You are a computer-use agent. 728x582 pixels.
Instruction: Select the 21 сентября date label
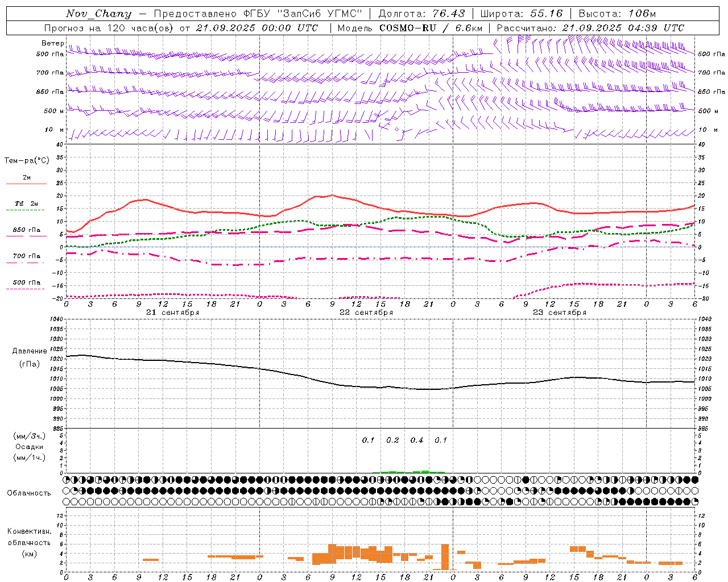[173, 313]
